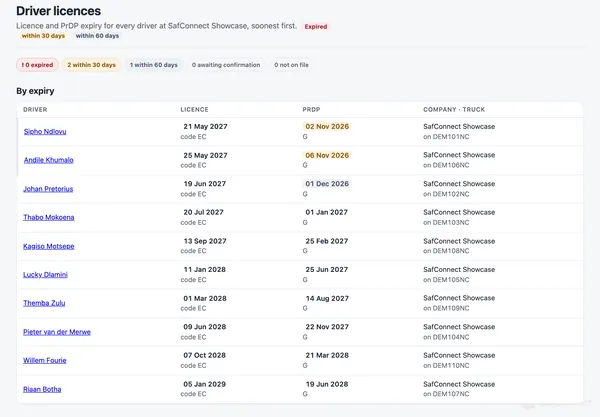Image resolution: width=600 pixels, height=417 pixels.
Task: Click truck label 'on DEM101NC'
Action: tap(446, 137)
